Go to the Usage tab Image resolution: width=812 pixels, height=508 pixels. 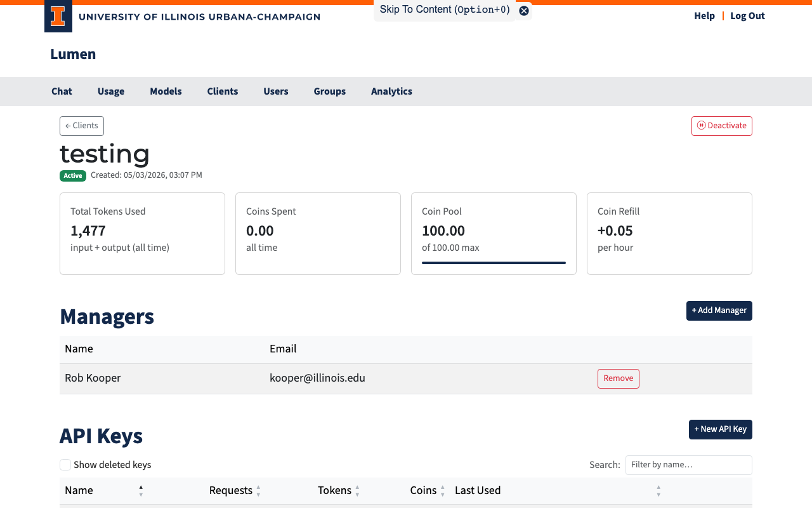pyautogui.click(x=111, y=91)
